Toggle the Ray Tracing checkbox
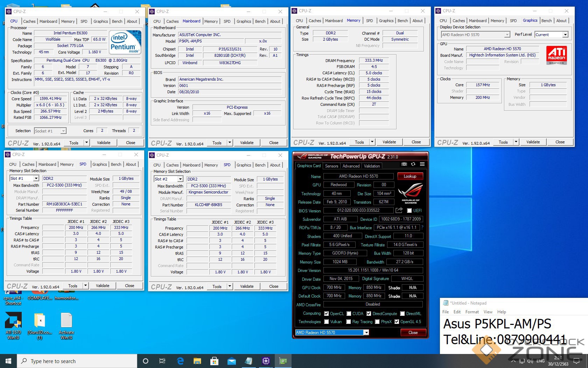588x368 pixels. coord(349,322)
